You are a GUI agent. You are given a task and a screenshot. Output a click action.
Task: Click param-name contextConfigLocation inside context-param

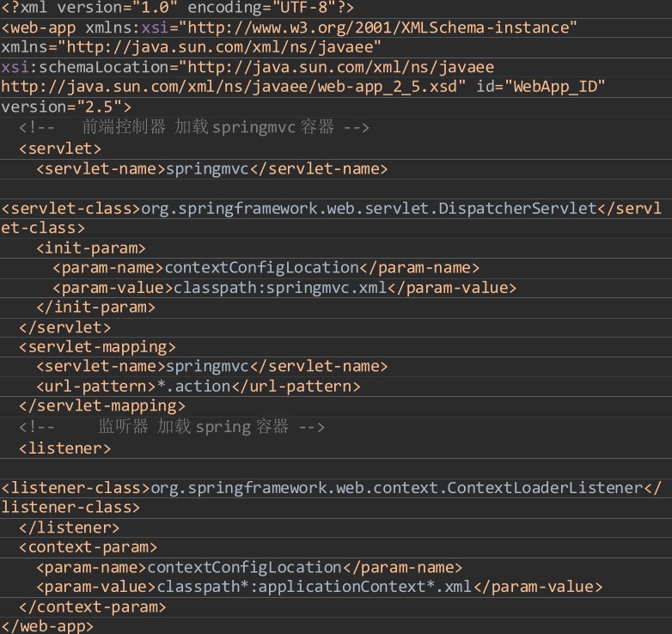click(x=249, y=568)
